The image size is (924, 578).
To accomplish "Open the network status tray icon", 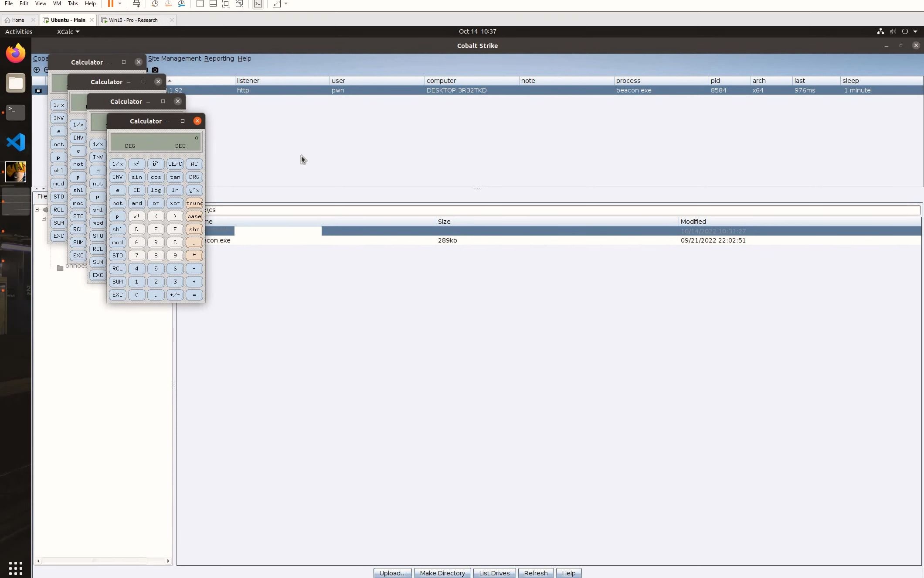I will 880,31.
